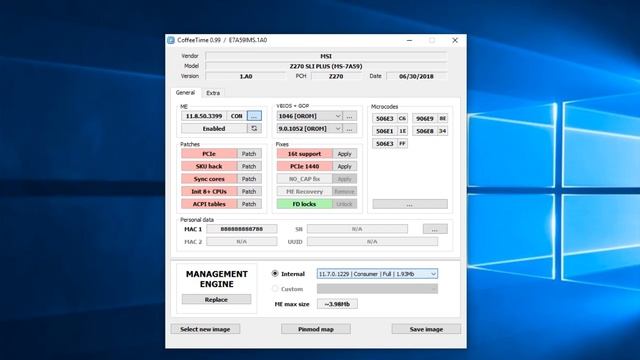640x360 pixels.
Task: Open the greyed Custom ME dropdown
Action: [377, 289]
